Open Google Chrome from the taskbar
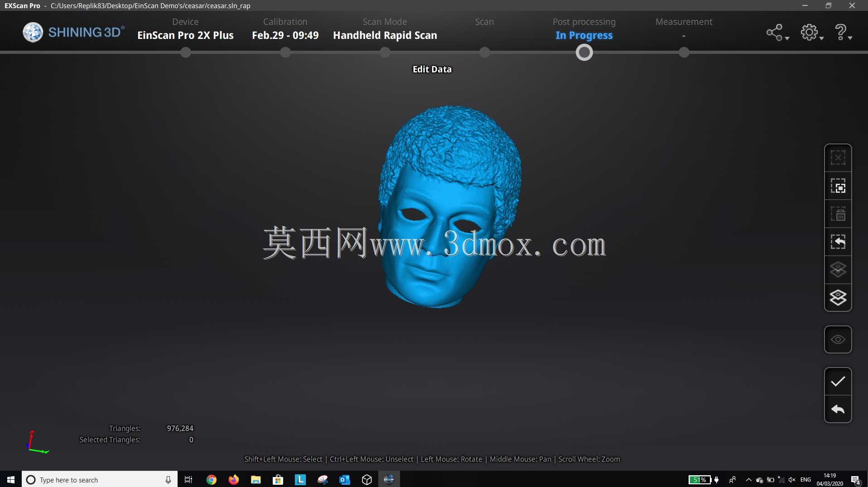This screenshot has height=487, width=868. 211,479
